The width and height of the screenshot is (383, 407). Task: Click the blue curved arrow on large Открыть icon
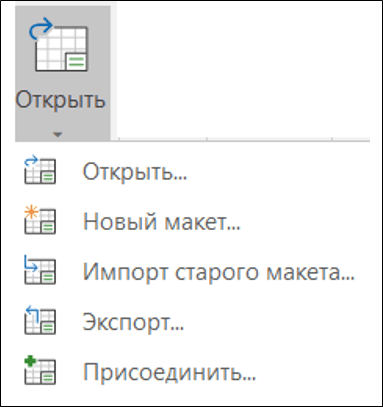click(x=41, y=28)
